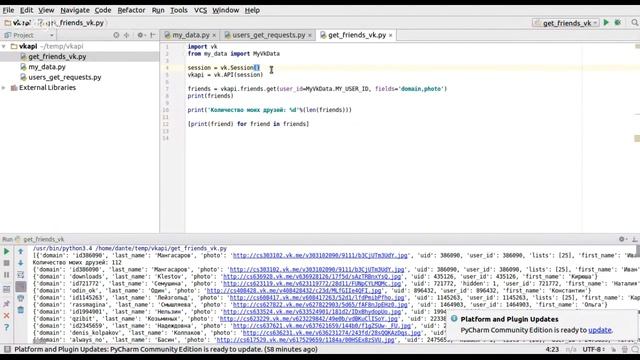
Task: Click cursor position 4:23 in status bar
Action: [552, 349]
